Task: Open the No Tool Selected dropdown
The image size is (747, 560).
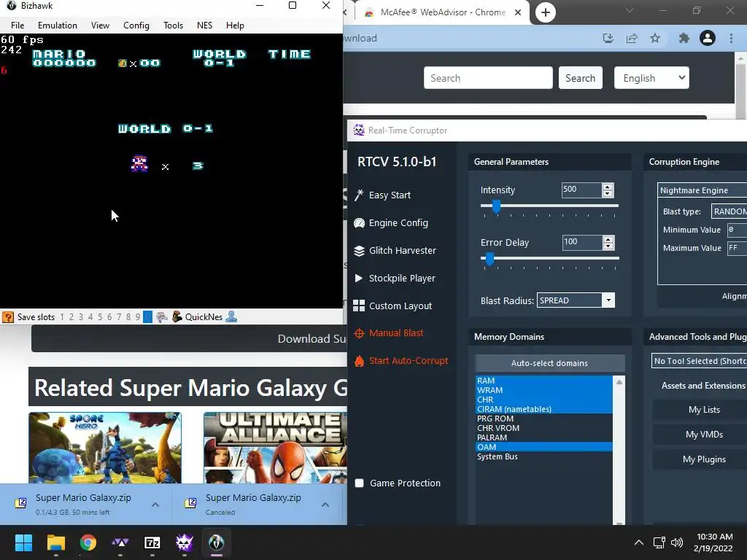Action: [700, 361]
